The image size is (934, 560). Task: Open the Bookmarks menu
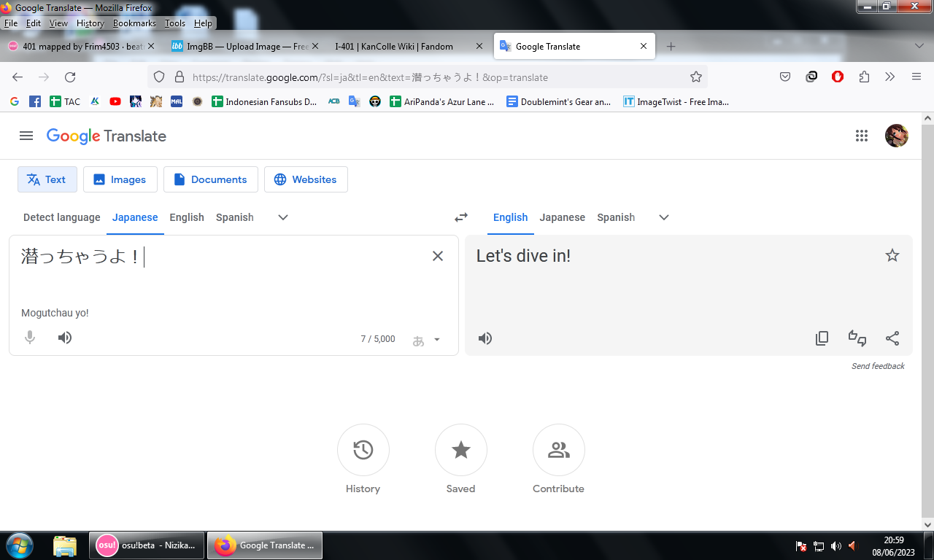(135, 23)
